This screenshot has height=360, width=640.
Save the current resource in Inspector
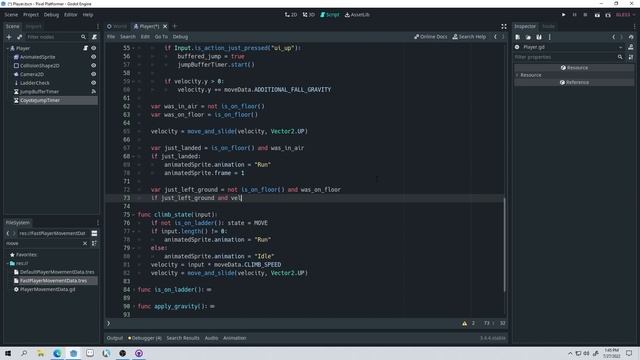pyautogui.click(x=539, y=37)
